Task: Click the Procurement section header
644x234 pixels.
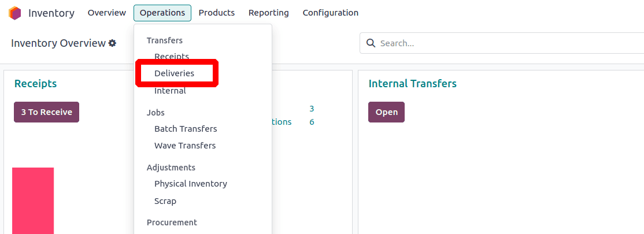Action: [x=172, y=222]
